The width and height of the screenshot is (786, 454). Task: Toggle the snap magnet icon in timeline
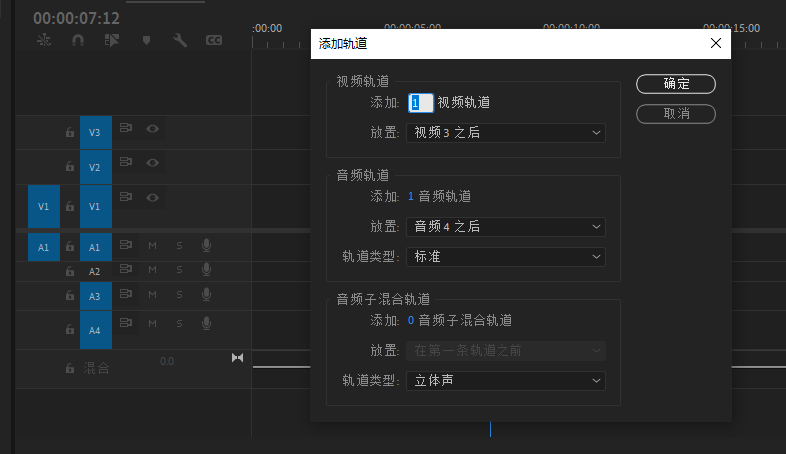coord(77,40)
